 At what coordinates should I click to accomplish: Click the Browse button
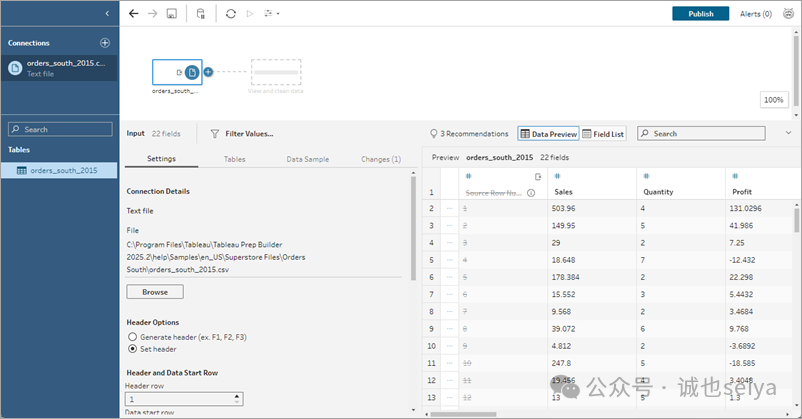(x=155, y=292)
